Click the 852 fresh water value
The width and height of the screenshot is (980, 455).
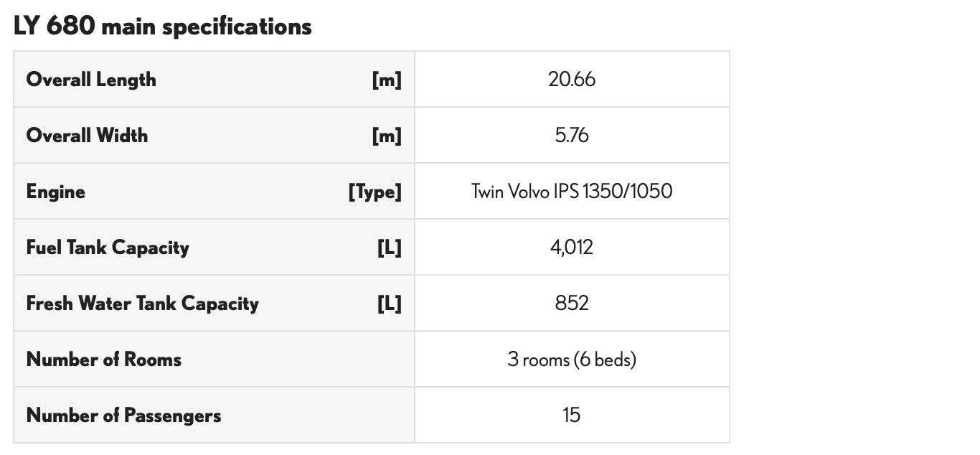coord(572,303)
